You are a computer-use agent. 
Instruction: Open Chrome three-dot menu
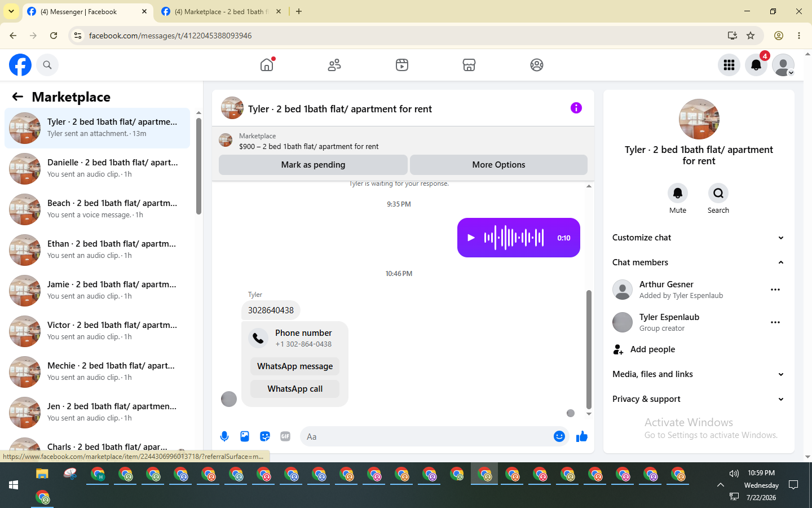click(x=799, y=36)
